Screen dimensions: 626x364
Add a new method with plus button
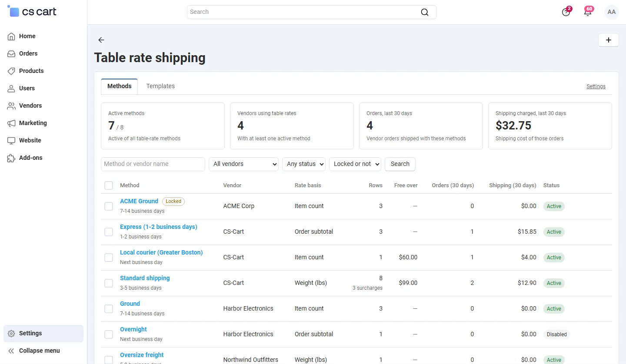609,40
